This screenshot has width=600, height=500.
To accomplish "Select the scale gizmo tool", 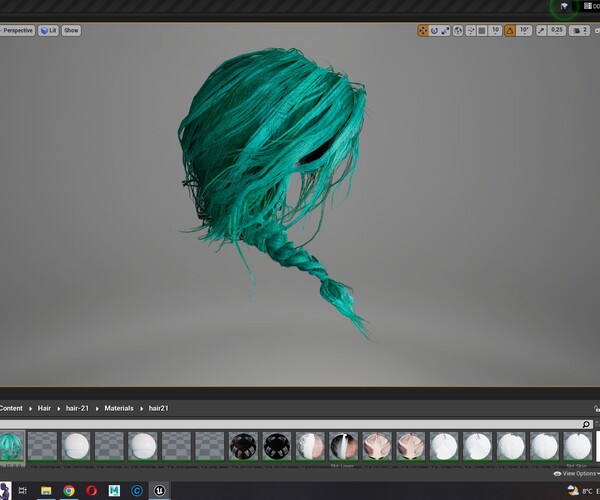I will coord(445,31).
